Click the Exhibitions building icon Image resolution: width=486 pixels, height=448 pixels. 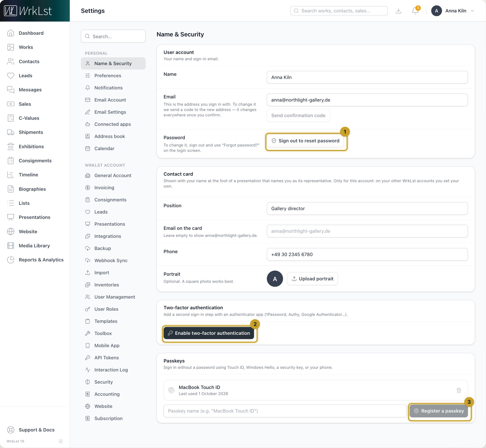coord(11,146)
